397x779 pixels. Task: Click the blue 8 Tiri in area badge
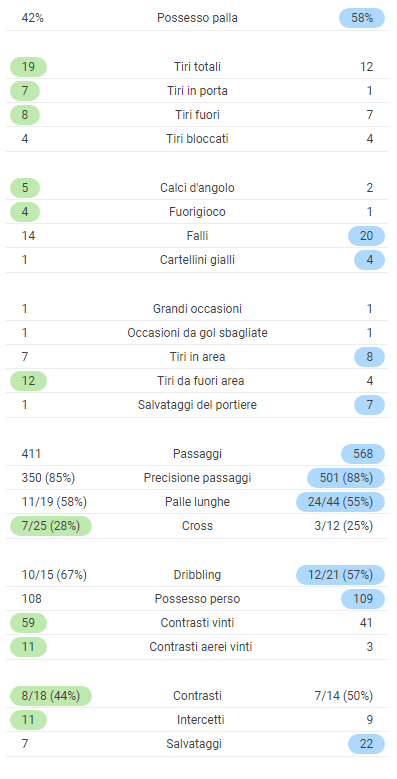(x=369, y=357)
